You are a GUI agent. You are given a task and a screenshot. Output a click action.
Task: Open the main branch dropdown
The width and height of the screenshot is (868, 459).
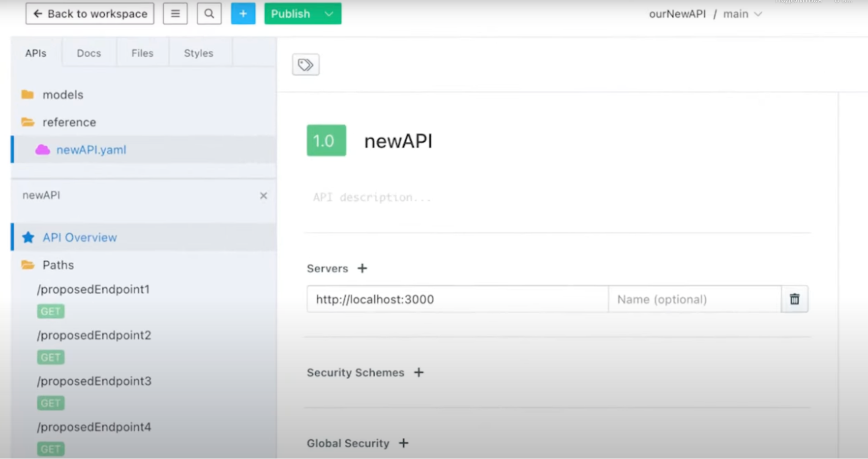[743, 13]
